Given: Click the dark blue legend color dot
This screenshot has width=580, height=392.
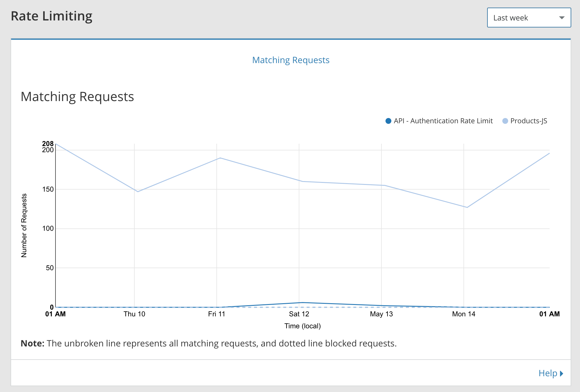Looking at the screenshot, I should 388,121.
